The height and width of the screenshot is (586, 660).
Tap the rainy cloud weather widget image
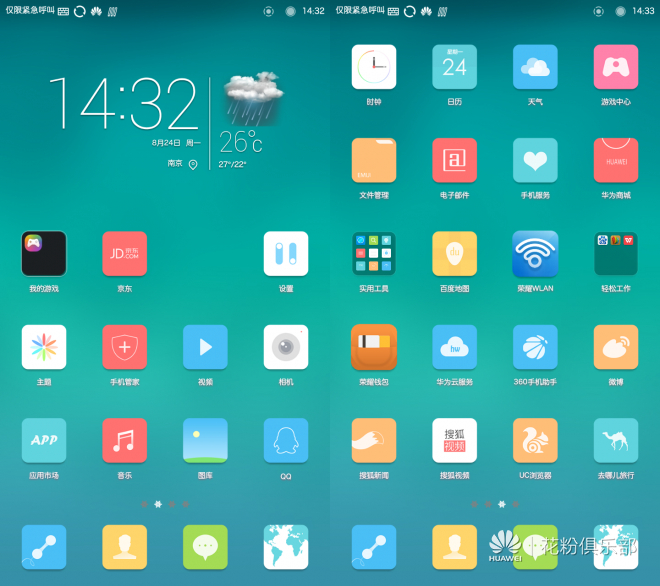[254, 99]
